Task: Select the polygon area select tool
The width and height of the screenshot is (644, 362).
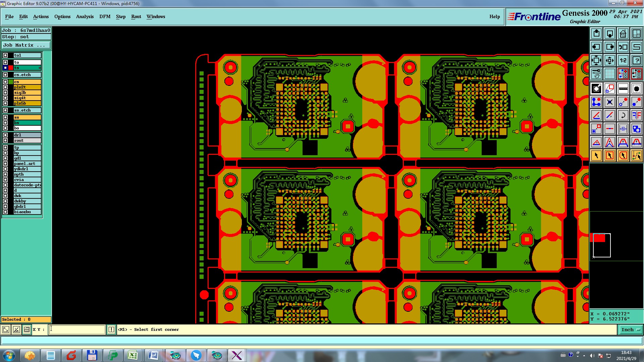Action: 623,156
